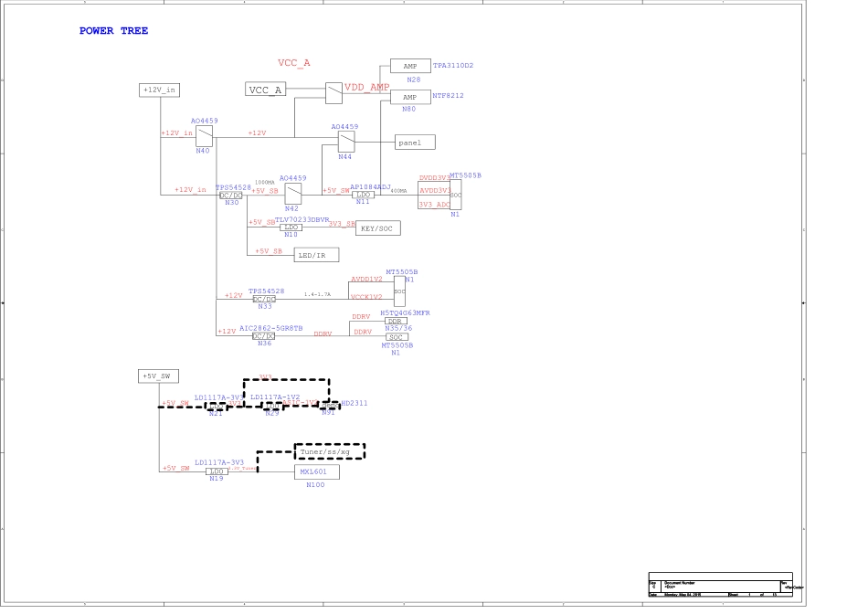
Task: Select the LD1117A-3V3 LDO block N19
Action: tap(217, 471)
